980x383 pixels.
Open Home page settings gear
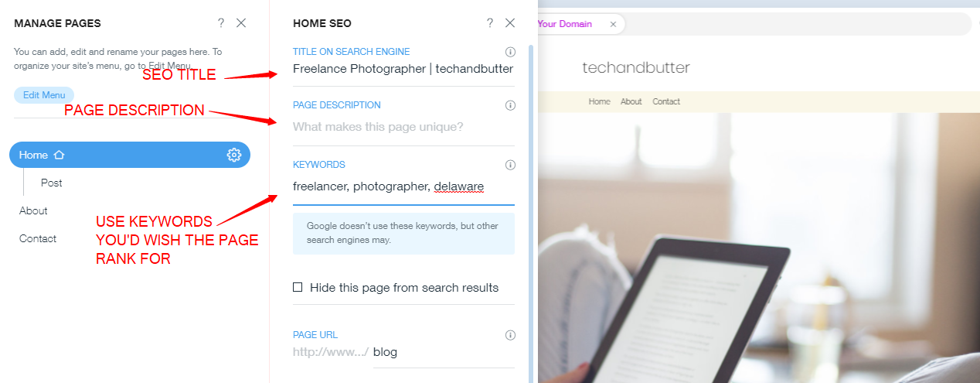click(234, 155)
